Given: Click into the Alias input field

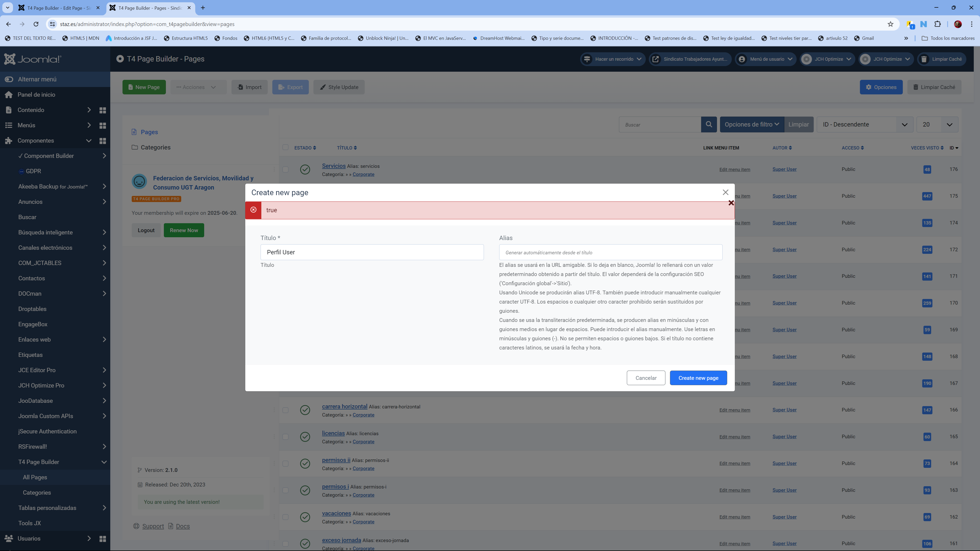Looking at the screenshot, I should [x=610, y=252].
